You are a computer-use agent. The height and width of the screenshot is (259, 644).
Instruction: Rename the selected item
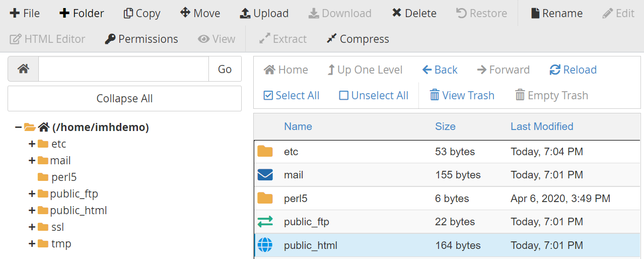pyautogui.click(x=557, y=13)
